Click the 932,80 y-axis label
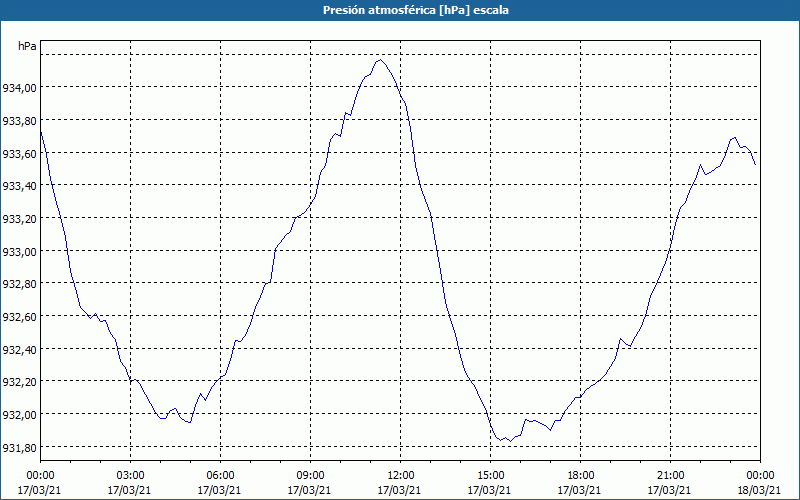800x500 pixels. coord(19,284)
